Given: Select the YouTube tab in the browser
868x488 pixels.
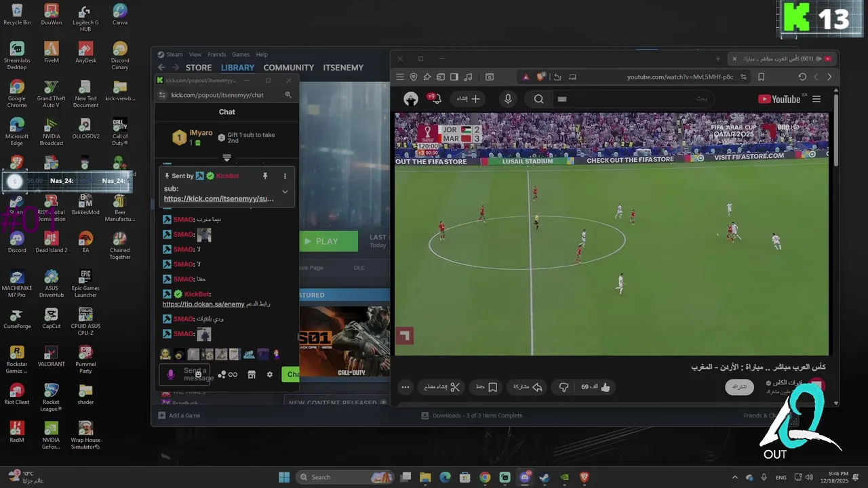Looking at the screenshot, I should pos(782,59).
